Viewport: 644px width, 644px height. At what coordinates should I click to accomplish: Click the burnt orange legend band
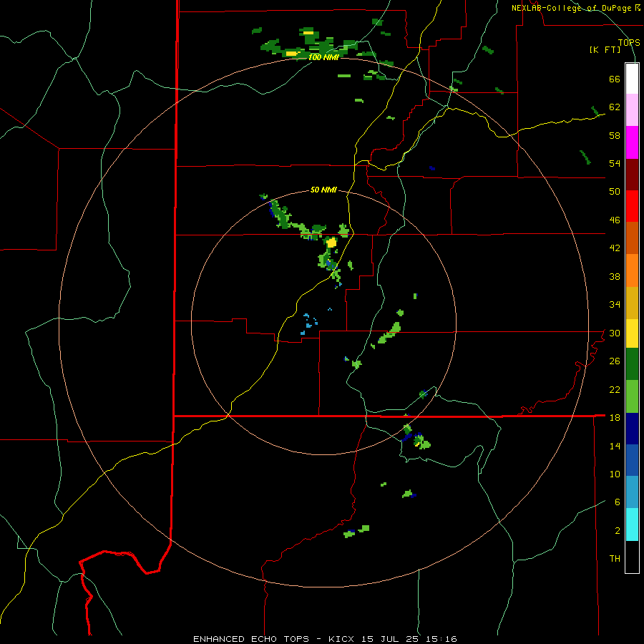click(632, 238)
